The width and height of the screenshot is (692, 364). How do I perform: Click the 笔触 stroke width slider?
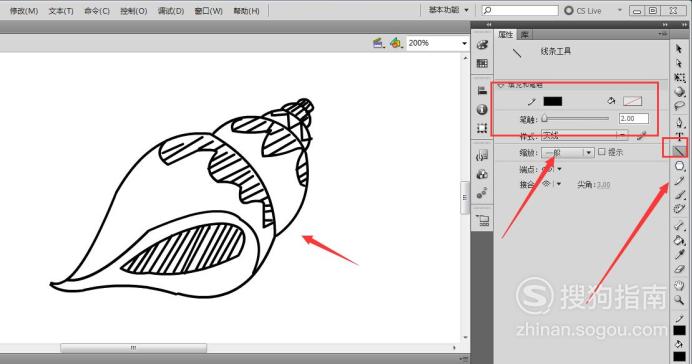[575, 118]
